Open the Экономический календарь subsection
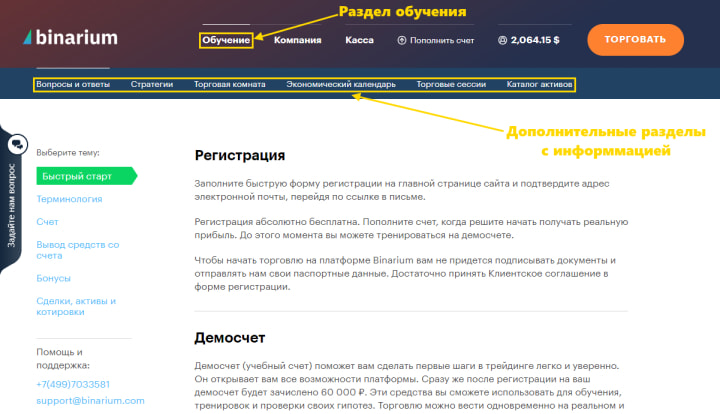The height and width of the screenshot is (414, 720). tap(341, 84)
